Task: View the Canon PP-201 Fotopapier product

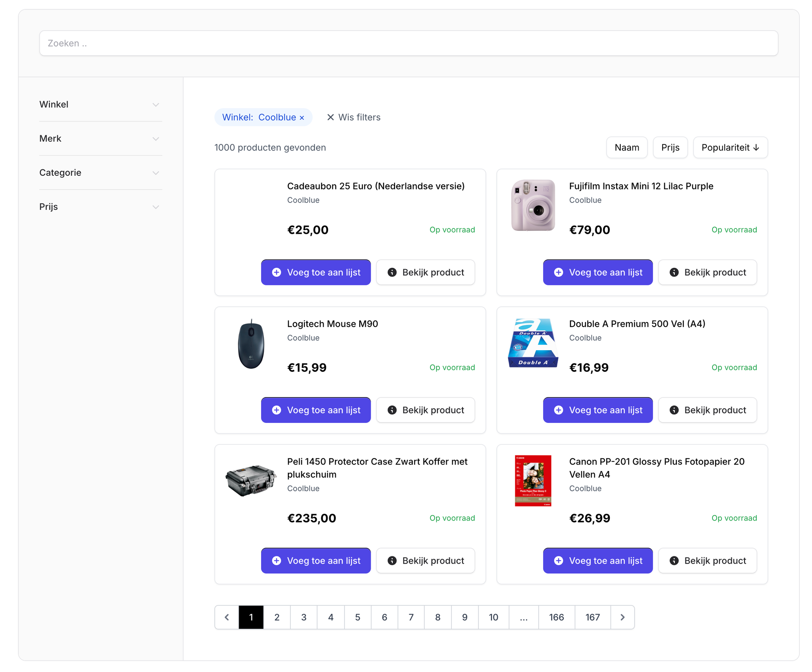Action: pos(707,560)
